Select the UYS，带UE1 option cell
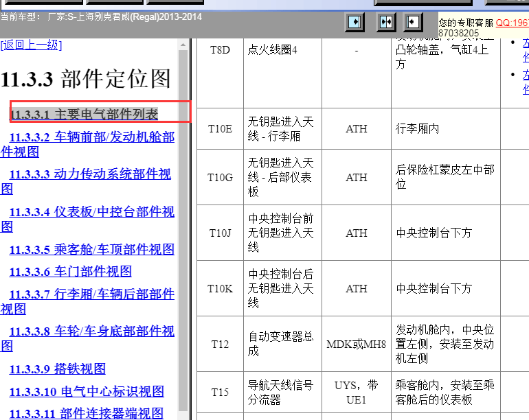 click(x=357, y=393)
